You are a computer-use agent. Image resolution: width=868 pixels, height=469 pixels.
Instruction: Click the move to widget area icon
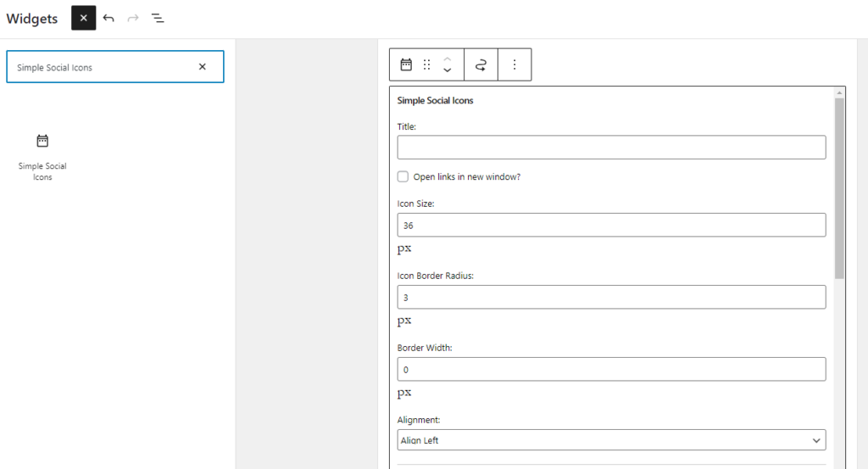[x=481, y=64]
